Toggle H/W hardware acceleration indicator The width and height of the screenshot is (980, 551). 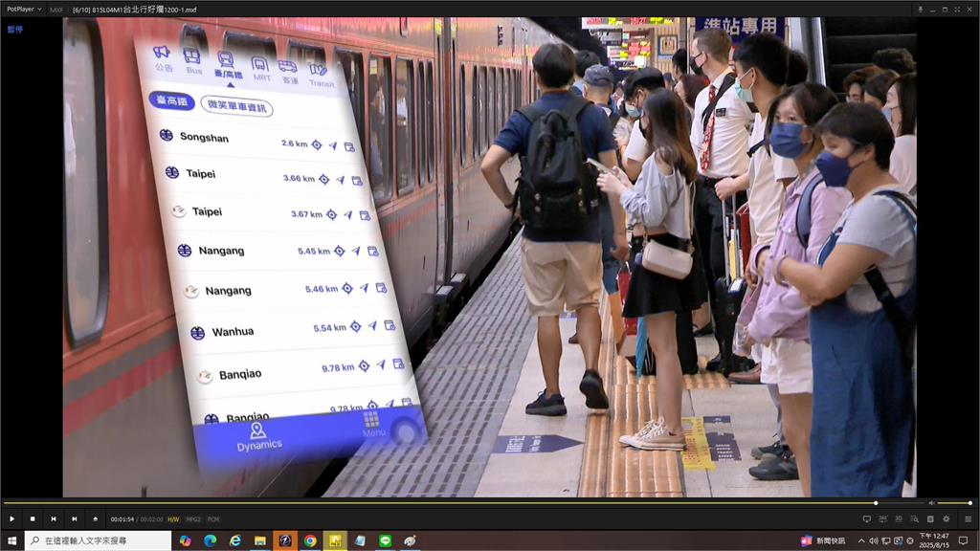coord(173,519)
